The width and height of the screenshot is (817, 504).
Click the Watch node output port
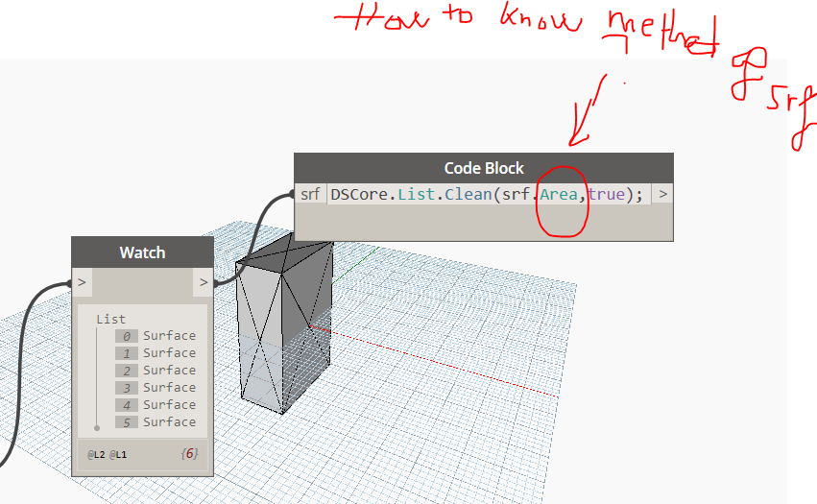[204, 282]
